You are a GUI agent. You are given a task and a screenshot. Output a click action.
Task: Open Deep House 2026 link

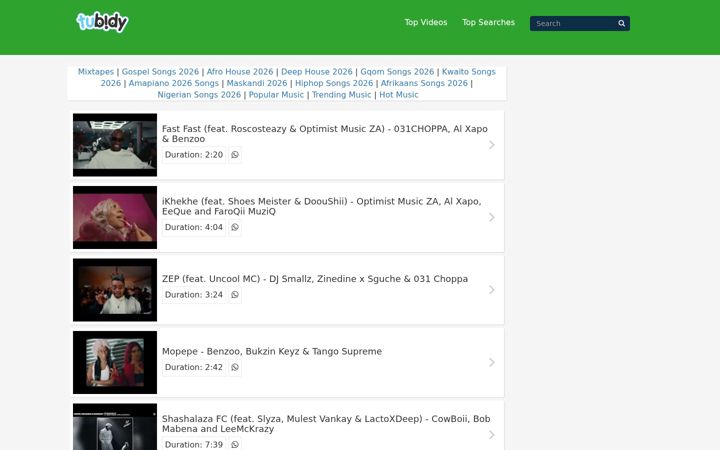click(317, 72)
